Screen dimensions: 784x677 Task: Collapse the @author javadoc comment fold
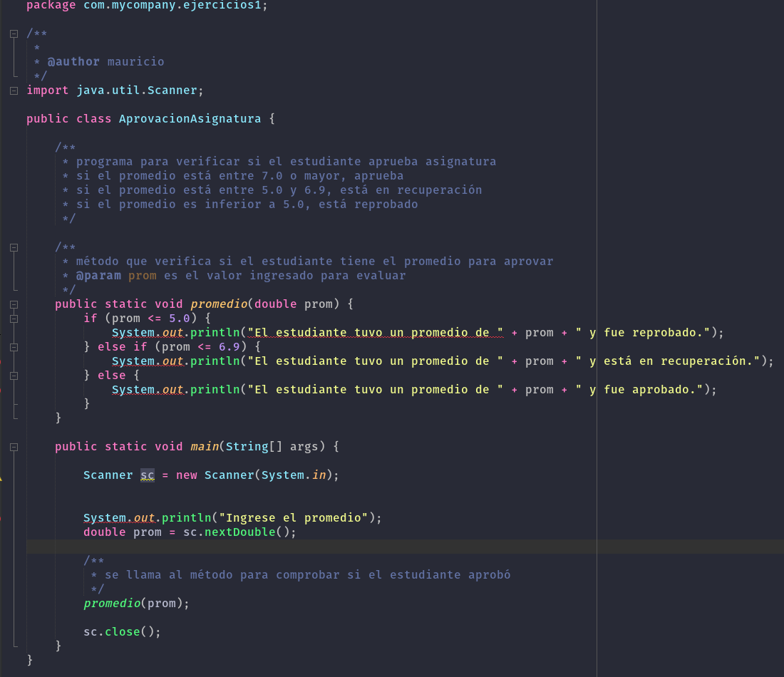[x=14, y=34]
